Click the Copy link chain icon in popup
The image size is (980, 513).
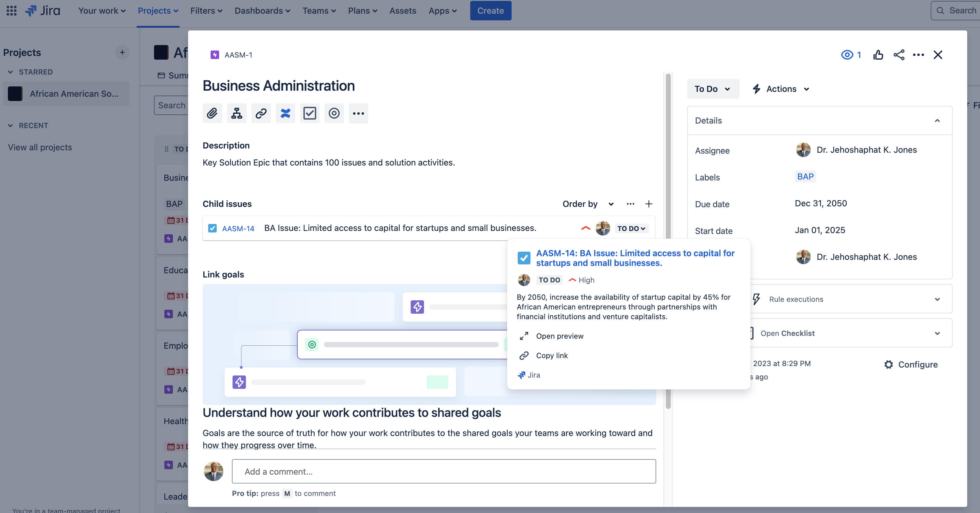pyautogui.click(x=524, y=356)
